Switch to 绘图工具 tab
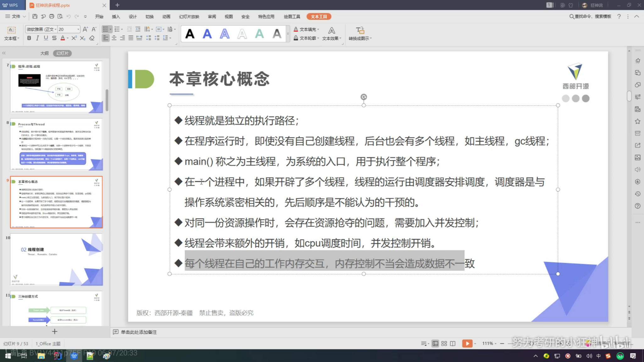This screenshot has height=362, width=644. pyautogui.click(x=292, y=16)
